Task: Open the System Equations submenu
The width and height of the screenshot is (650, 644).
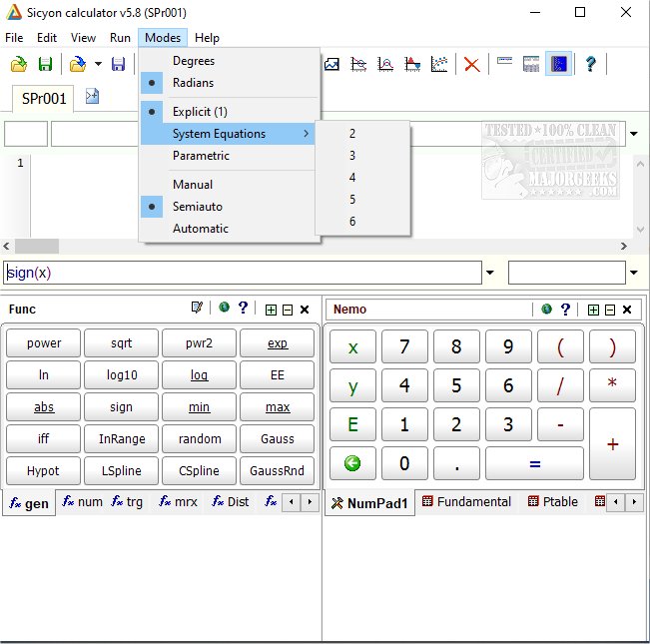Action: (x=228, y=134)
